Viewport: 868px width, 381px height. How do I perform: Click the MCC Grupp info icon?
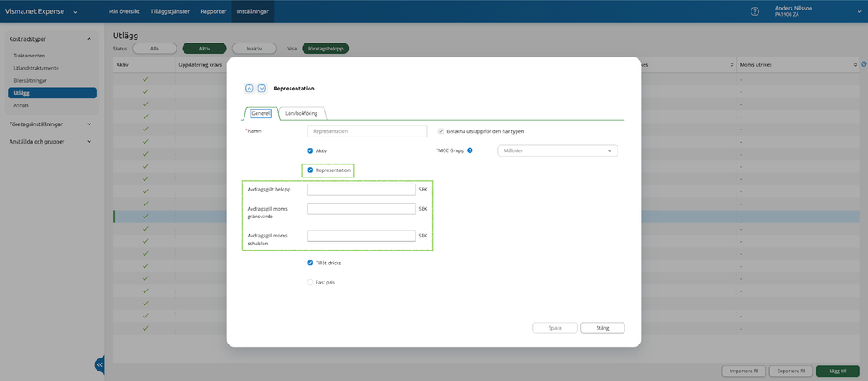(470, 150)
